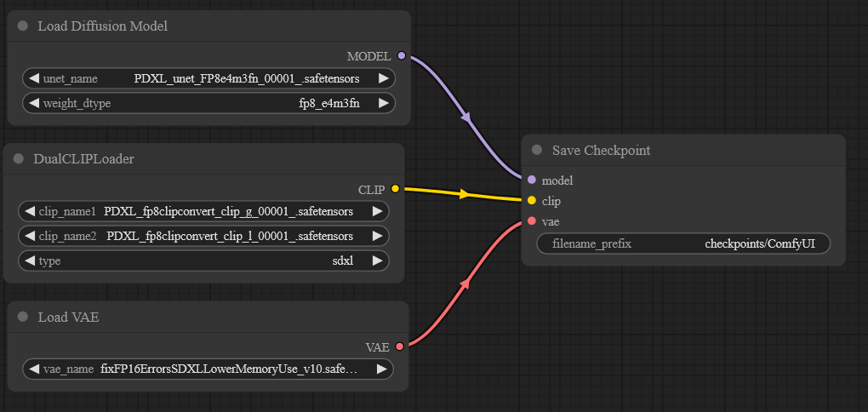Image resolution: width=868 pixels, height=412 pixels.
Task: Click the red VAE output socket
Action: (399, 346)
